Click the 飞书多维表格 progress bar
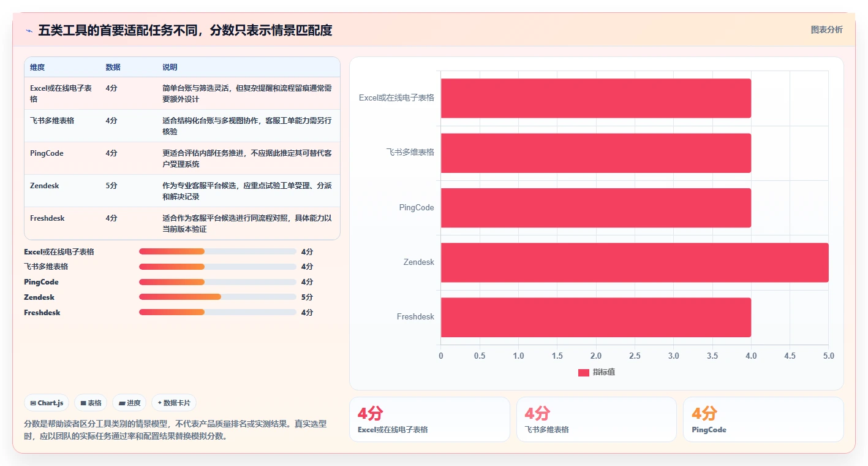Image resolution: width=868 pixels, height=466 pixels. (217, 267)
